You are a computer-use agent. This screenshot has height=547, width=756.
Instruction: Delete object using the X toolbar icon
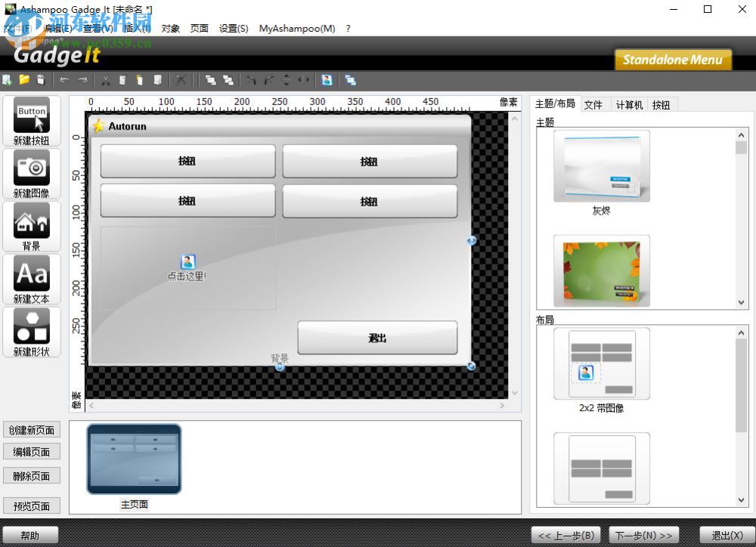pyautogui.click(x=181, y=79)
